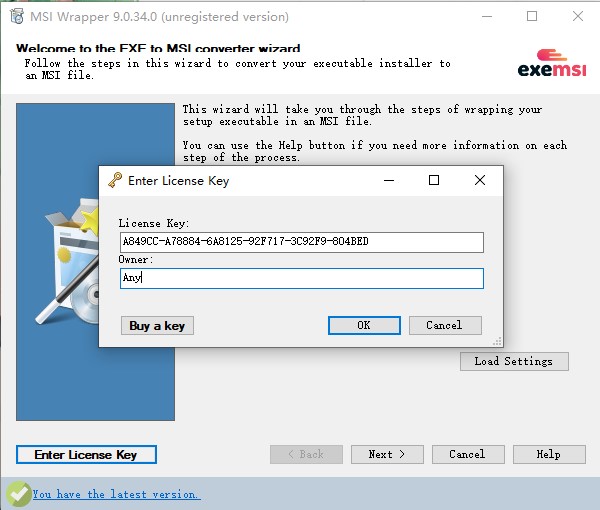Dismiss the license dialog with its Cancel button
Image resolution: width=600 pixels, height=510 pixels.
coord(445,325)
